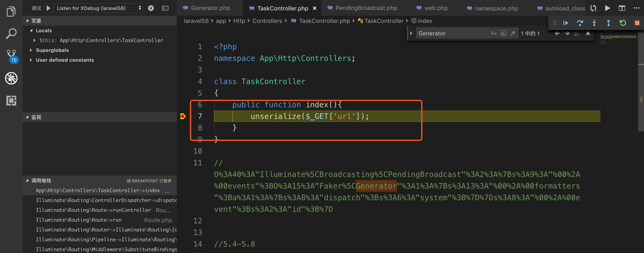644x253 pixels.
Task: Select Route->runController stack frame
Action: tap(93, 210)
